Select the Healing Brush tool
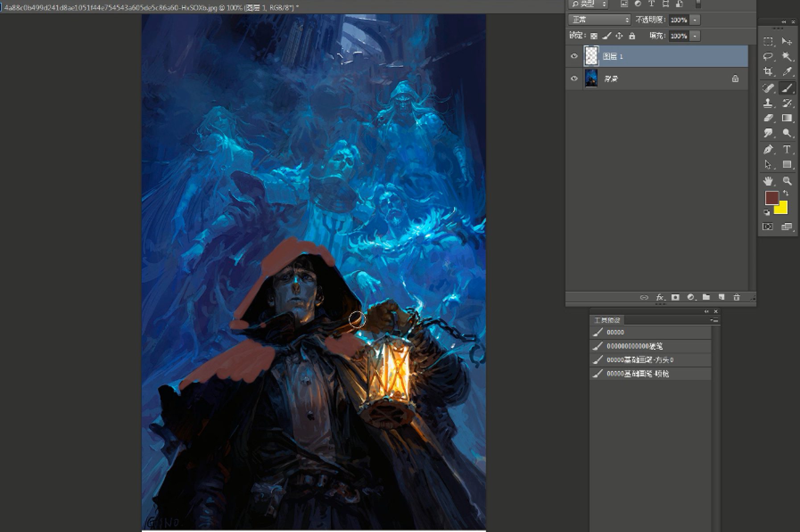The height and width of the screenshot is (532, 800). coord(768,88)
